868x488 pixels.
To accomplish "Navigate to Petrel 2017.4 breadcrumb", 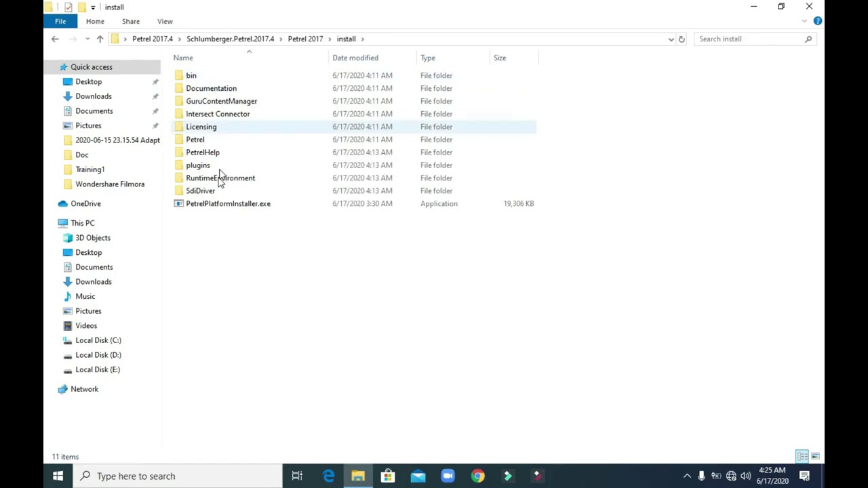I will 152,39.
